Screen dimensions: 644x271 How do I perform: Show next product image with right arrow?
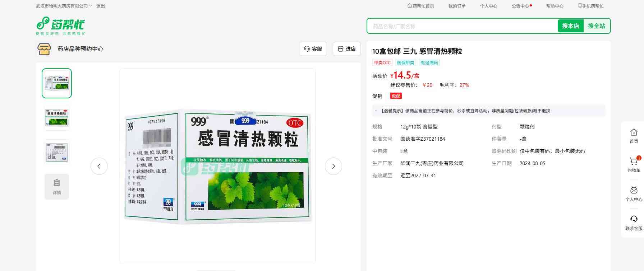[x=333, y=166]
